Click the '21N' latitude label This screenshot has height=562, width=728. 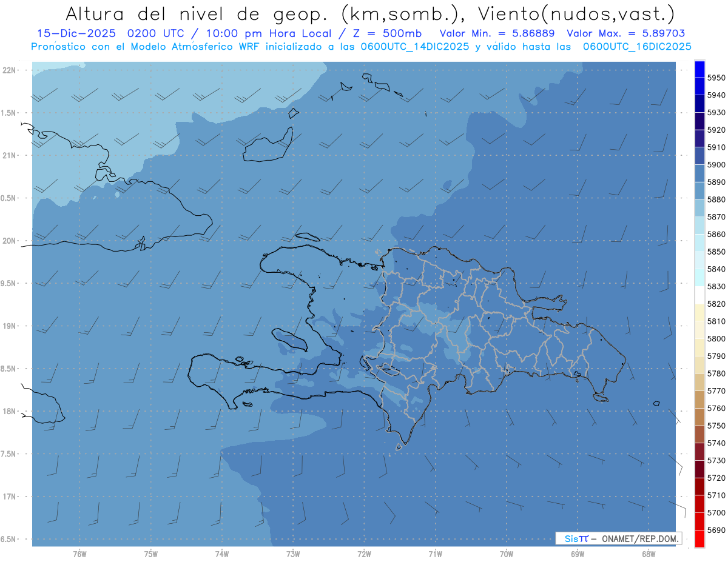tap(9, 156)
